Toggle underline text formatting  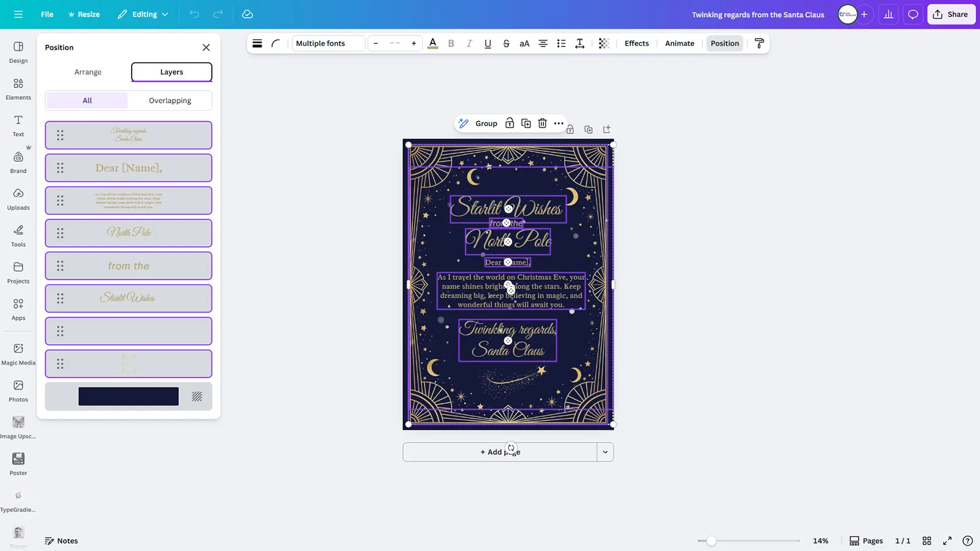[x=488, y=43]
